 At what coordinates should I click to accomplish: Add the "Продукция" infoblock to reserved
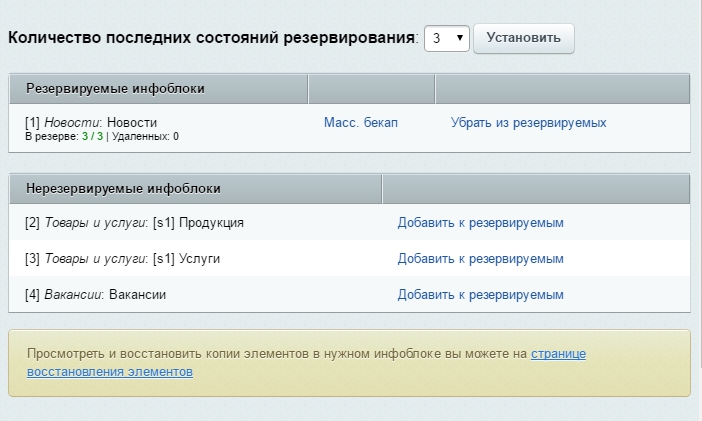coord(480,223)
